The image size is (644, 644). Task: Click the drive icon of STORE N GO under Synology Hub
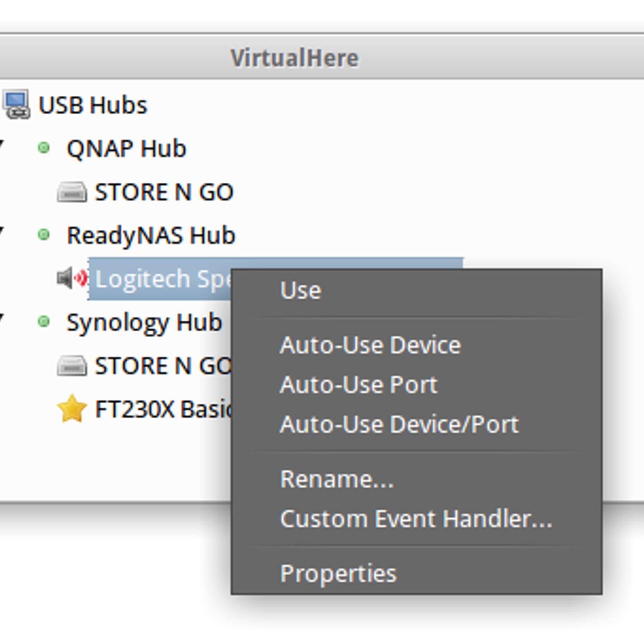tap(72, 365)
